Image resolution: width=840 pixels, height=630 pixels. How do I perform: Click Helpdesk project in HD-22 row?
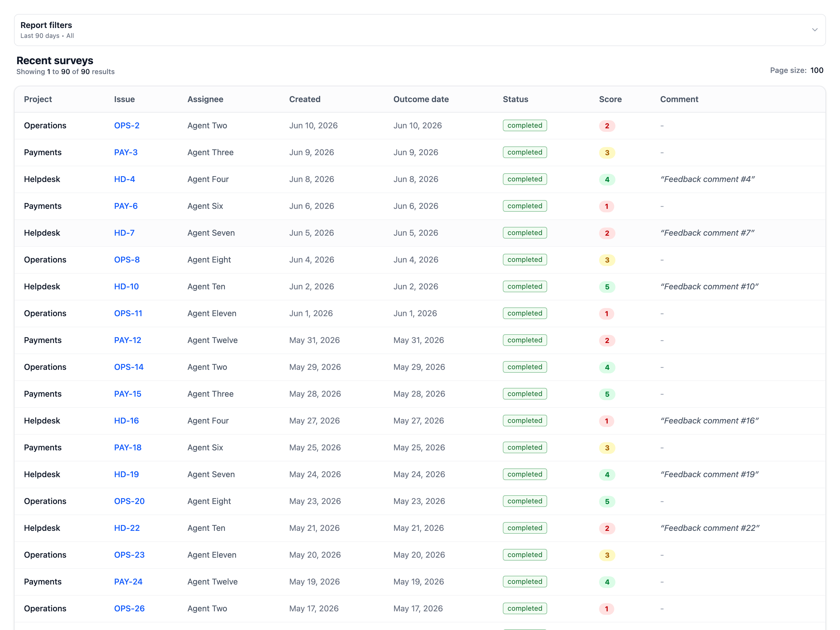[42, 528]
